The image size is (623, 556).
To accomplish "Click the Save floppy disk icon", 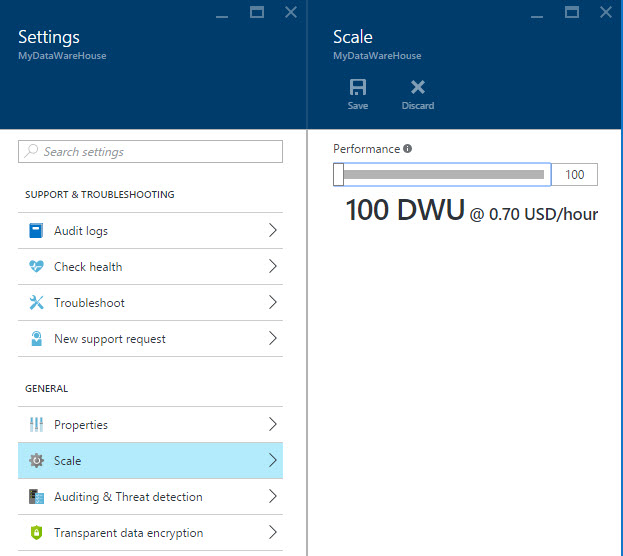I will (357, 88).
